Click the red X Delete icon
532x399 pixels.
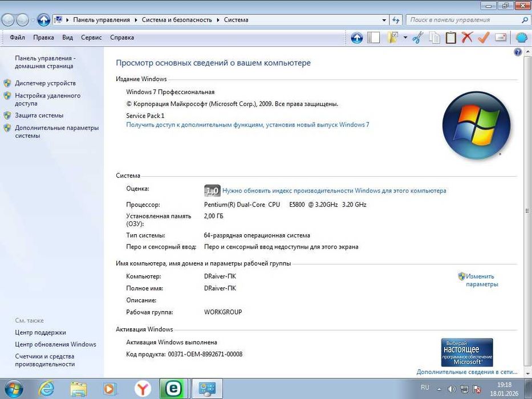467,37
